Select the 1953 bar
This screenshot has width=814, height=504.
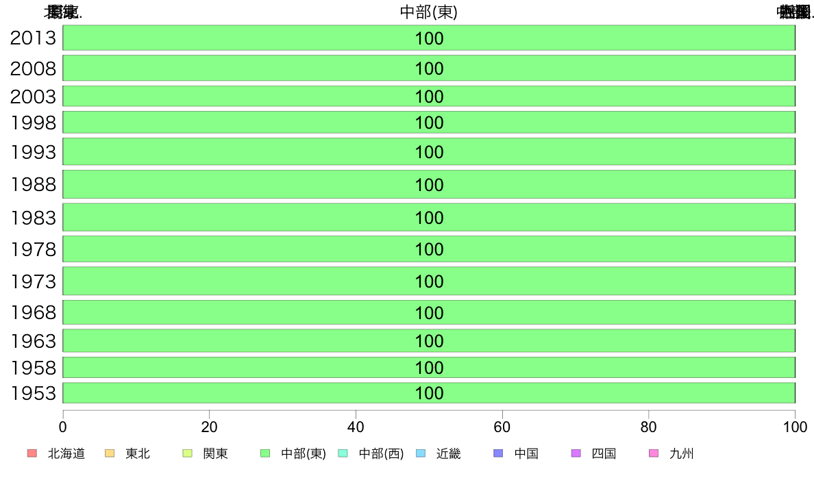point(429,393)
